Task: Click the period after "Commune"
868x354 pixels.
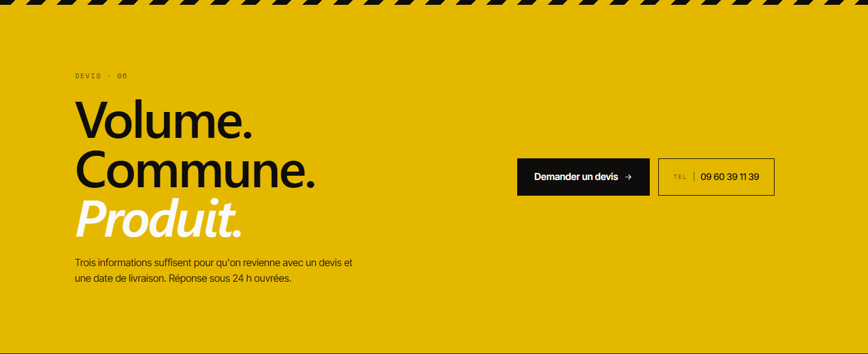Action: click(x=310, y=185)
